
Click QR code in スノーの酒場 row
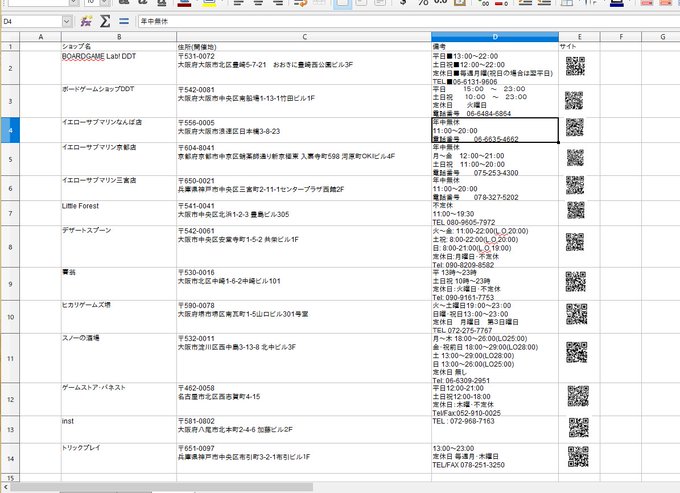577,352
